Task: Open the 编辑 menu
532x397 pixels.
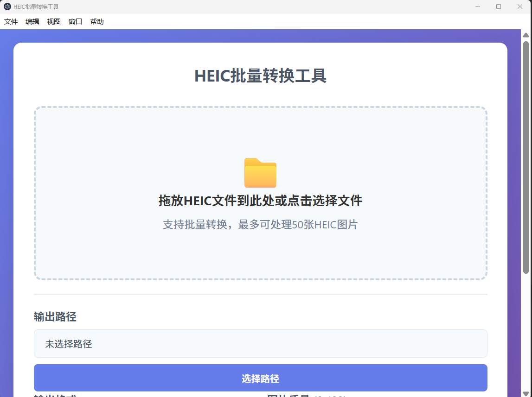Action: coord(32,22)
